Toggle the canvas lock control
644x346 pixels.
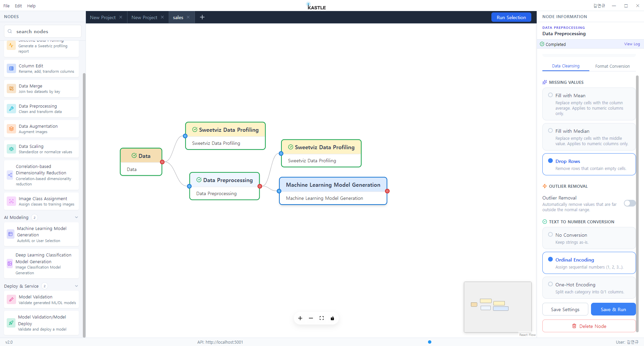tap(332, 318)
